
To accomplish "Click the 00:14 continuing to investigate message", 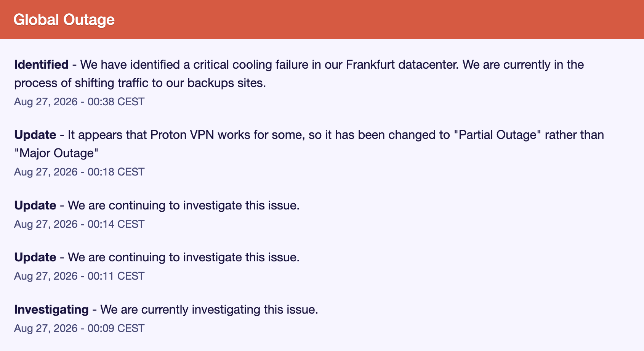I will click(184, 206).
